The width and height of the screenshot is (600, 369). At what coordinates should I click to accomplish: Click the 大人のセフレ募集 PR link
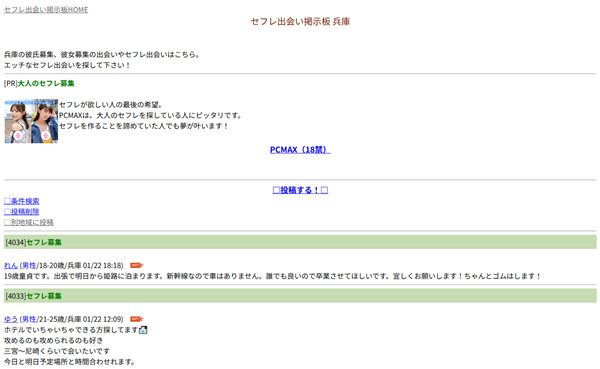click(46, 83)
